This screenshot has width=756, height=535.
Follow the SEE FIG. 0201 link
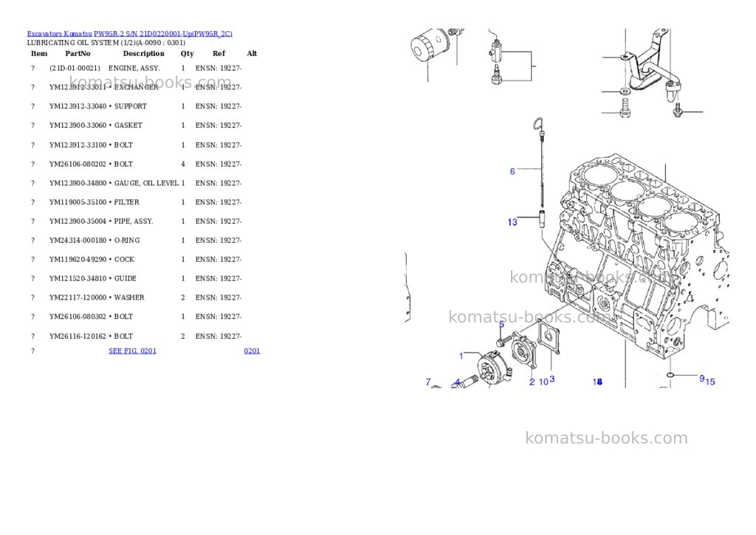coord(133,351)
